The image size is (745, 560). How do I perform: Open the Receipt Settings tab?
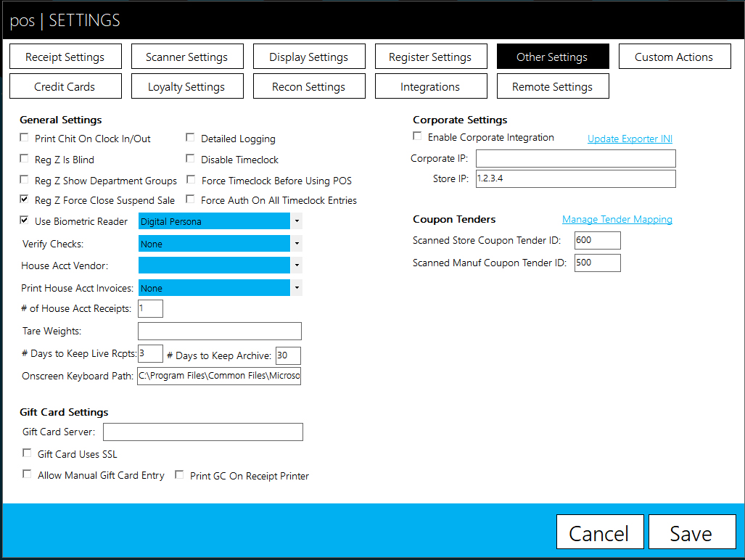pyautogui.click(x=65, y=57)
